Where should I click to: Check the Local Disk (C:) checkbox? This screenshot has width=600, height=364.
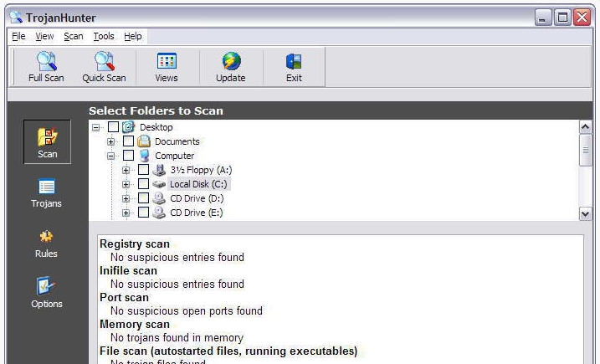[x=143, y=184]
